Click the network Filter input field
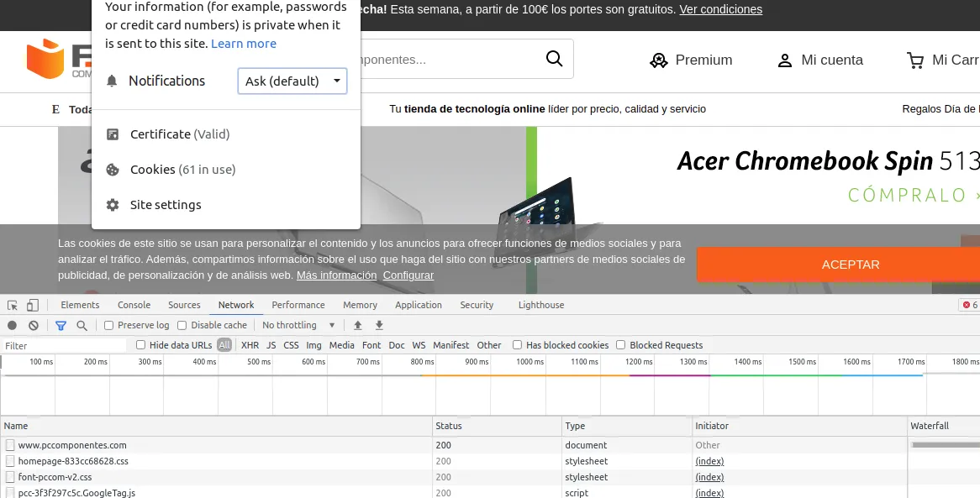The height and width of the screenshot is (498, 980). [x=64, y=345]
